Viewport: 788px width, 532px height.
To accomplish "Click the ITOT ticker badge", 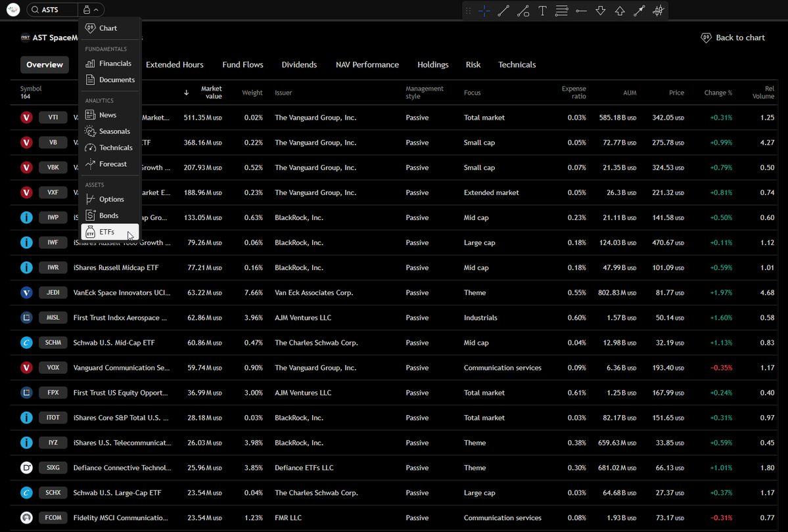I will point(53,418).
